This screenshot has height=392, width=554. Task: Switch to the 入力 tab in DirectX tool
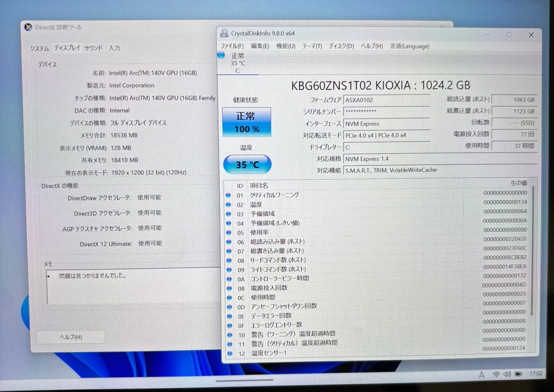(114, 48)
